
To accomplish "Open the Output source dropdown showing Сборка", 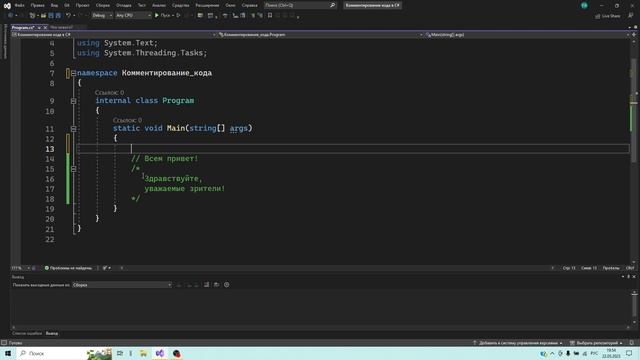I will [122, 285].
